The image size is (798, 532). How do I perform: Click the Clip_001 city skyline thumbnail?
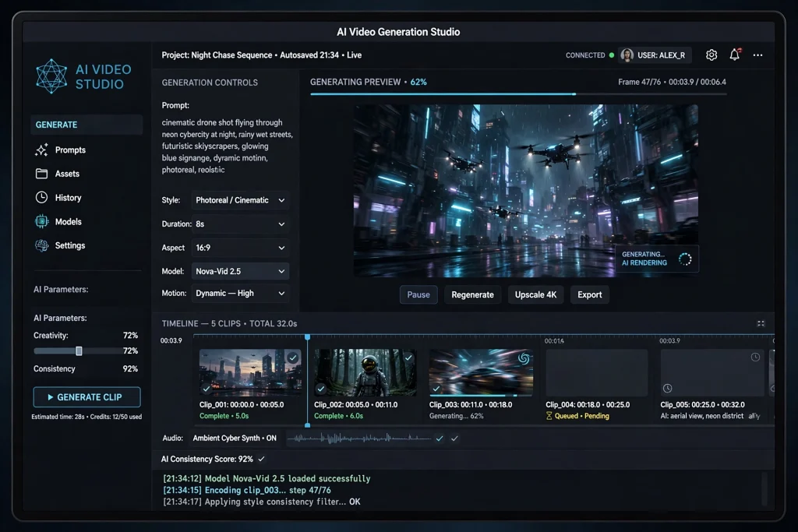(250, 372)
